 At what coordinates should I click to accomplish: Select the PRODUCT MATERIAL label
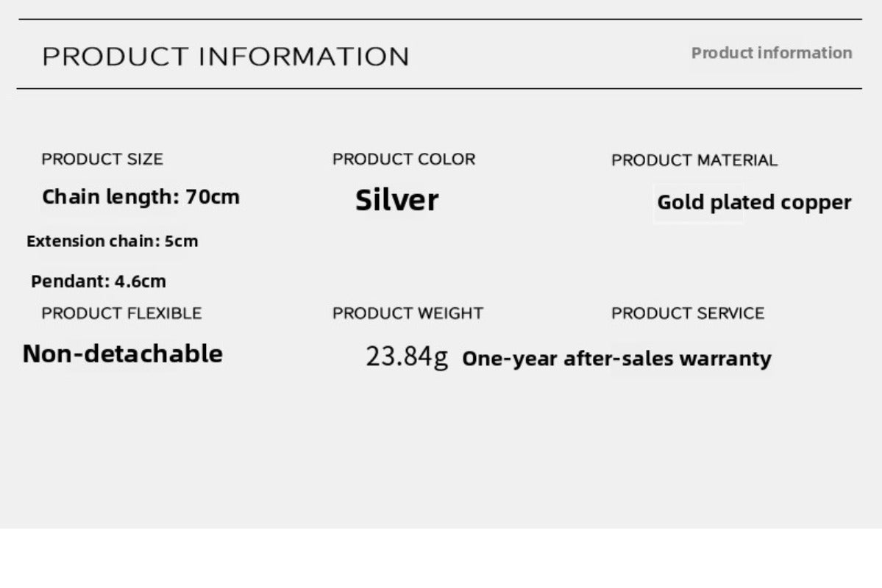click(x=694, y=160)
